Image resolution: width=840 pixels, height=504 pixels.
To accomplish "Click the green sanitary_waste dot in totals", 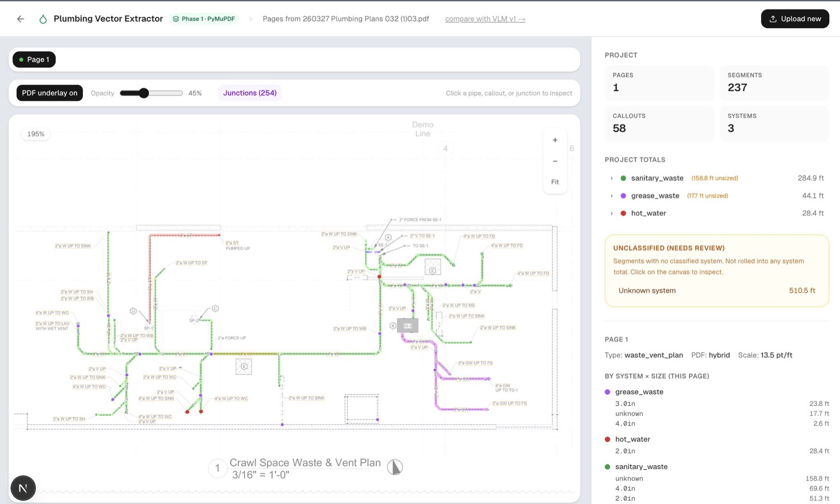I will 623,178.
